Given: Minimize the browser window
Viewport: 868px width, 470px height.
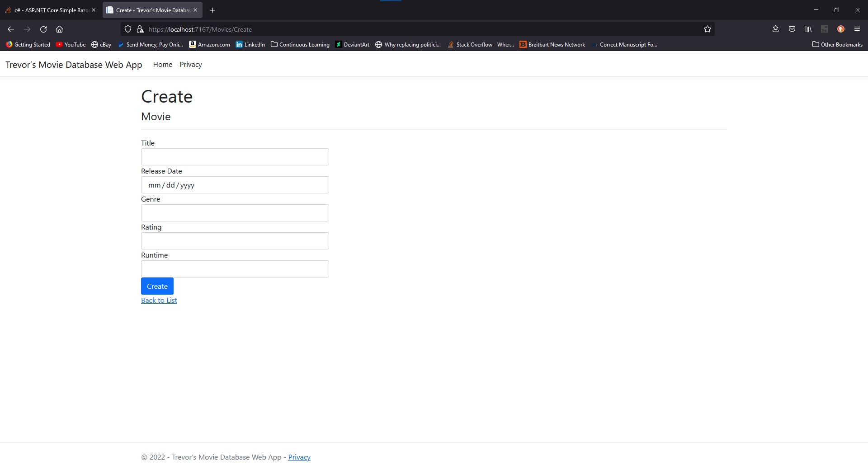Looking at the screenshot, I should tap(816, 10).
